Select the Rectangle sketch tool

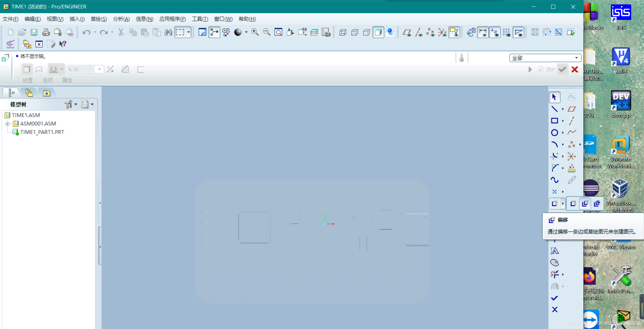click(x=554, y=121)
